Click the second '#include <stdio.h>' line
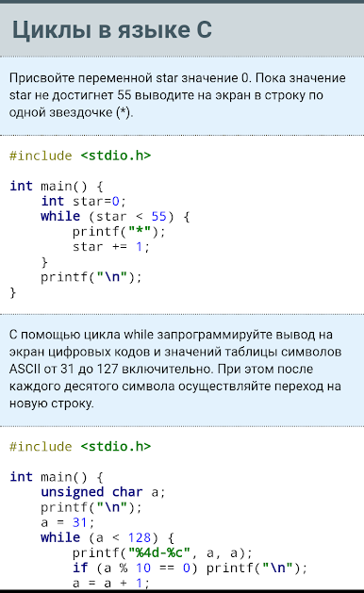Image resolution: width=364 pixels, height=593 pixels. click(x=80, y=446)
